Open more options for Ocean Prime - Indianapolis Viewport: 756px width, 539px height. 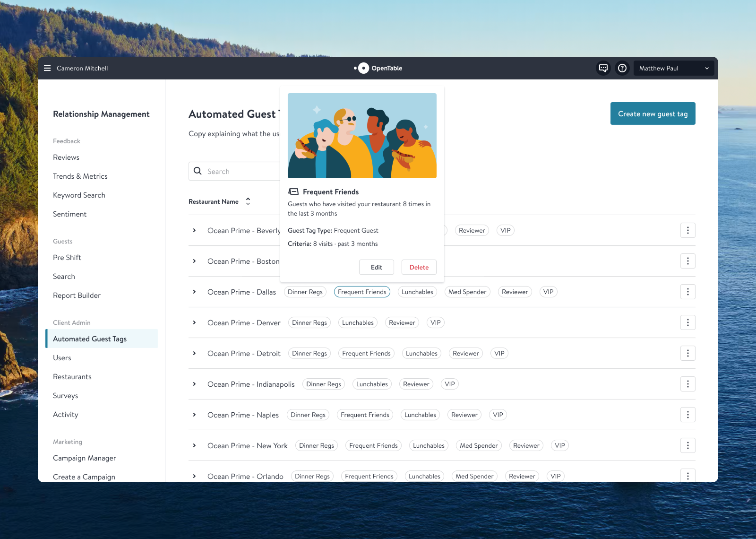tap(688, 384)
